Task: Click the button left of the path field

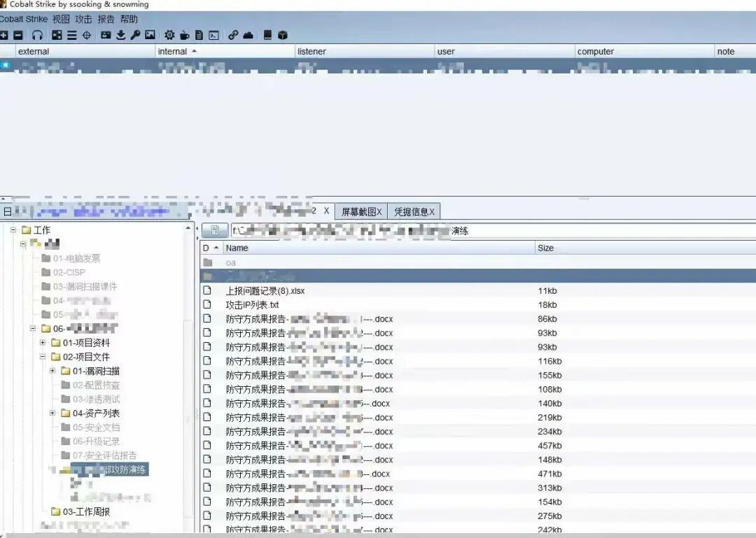Action: coord(215,230)
